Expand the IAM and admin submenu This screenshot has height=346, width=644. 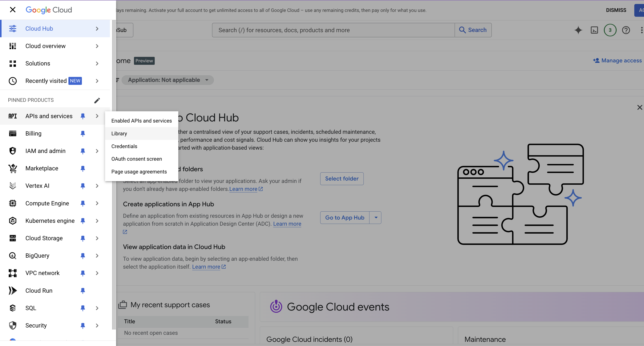pos(97,151)
